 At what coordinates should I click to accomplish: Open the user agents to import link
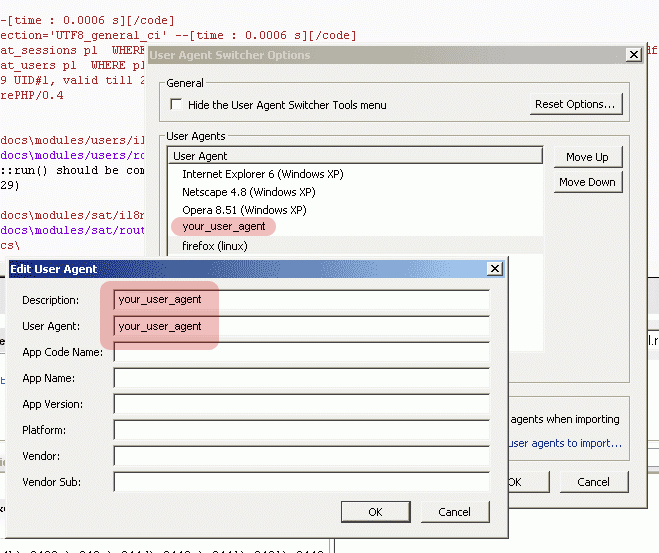coord(565,443)
